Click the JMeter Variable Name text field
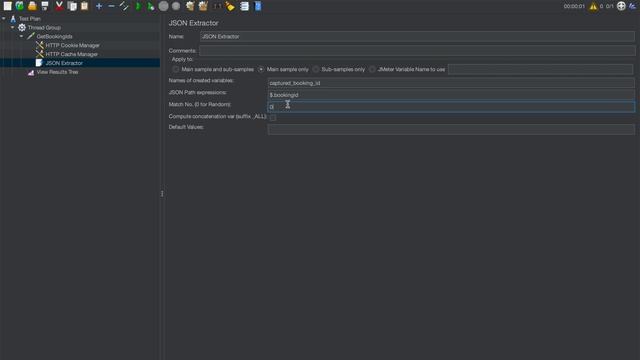 tap(540, 69)
